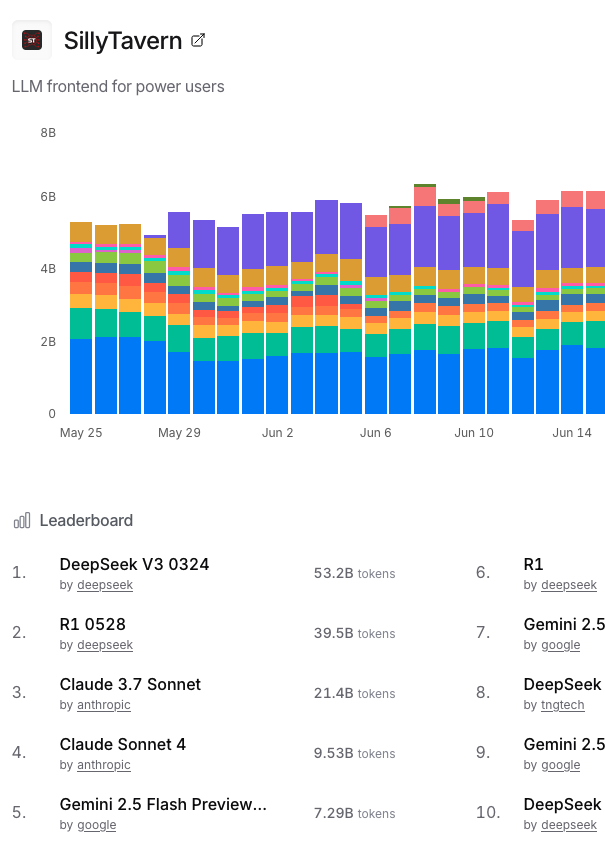605x850 pixels.
Task: Select the 39.5B tokens value
Action: click(355, 634)
